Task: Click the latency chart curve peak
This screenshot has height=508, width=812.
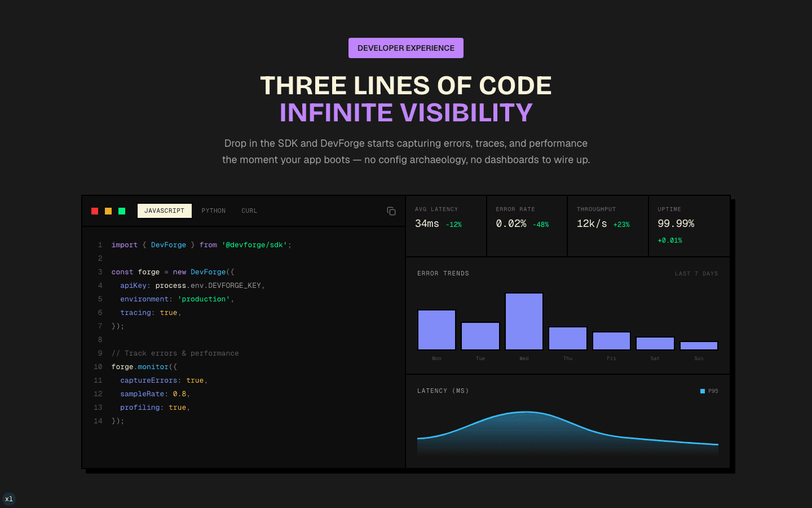Action: tap(526, 412)
